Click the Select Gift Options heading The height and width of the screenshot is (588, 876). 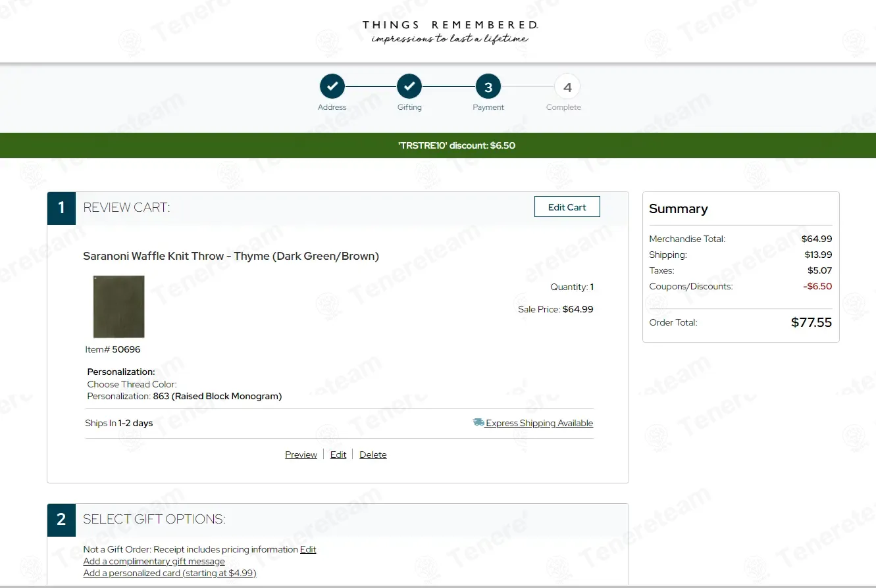154,520
